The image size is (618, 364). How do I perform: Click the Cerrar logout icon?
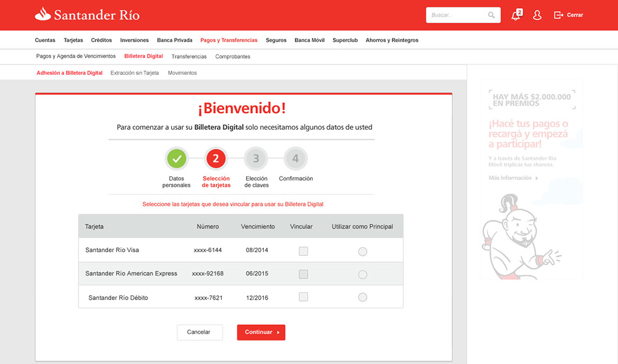click(559, 15)
